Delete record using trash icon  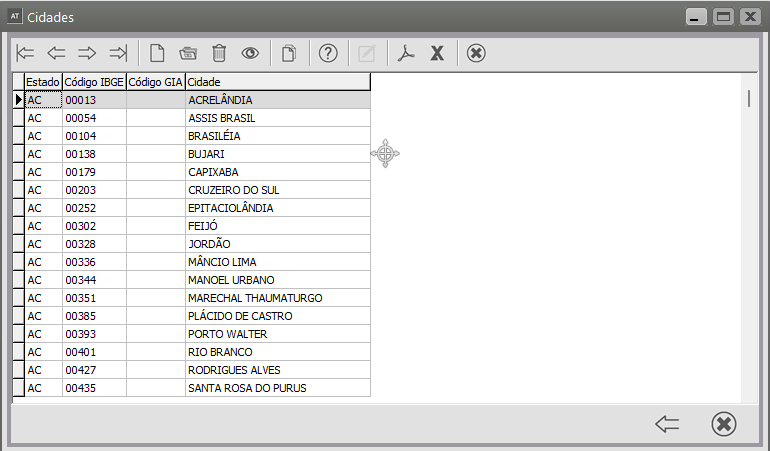[x=219, y=53]
